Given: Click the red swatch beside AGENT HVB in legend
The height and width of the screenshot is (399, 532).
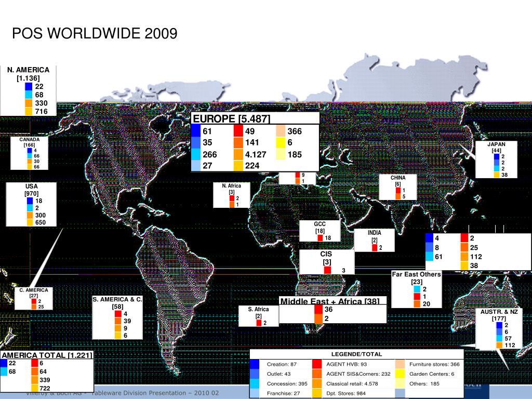Looking at the screenshot, I should click(316, 364).
